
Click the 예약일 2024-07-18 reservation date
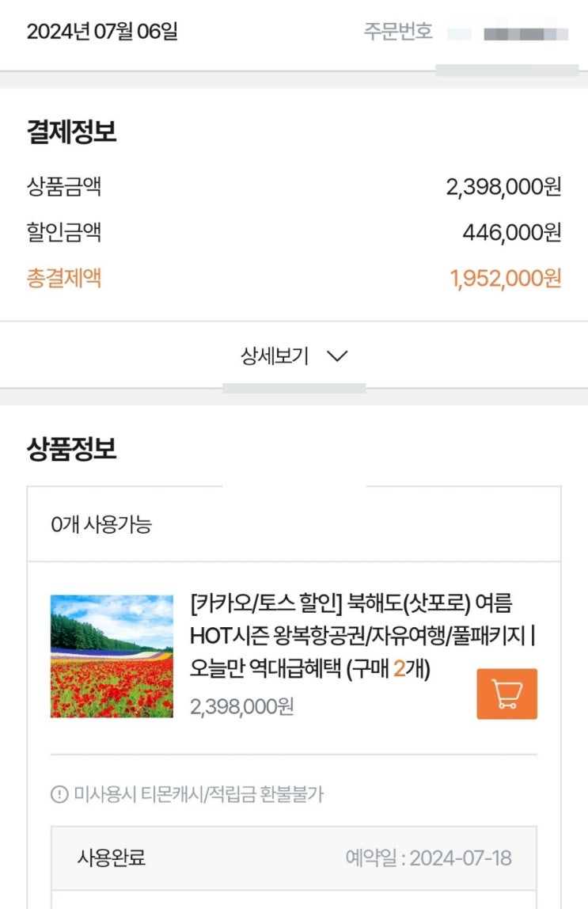tap(428, 858)
